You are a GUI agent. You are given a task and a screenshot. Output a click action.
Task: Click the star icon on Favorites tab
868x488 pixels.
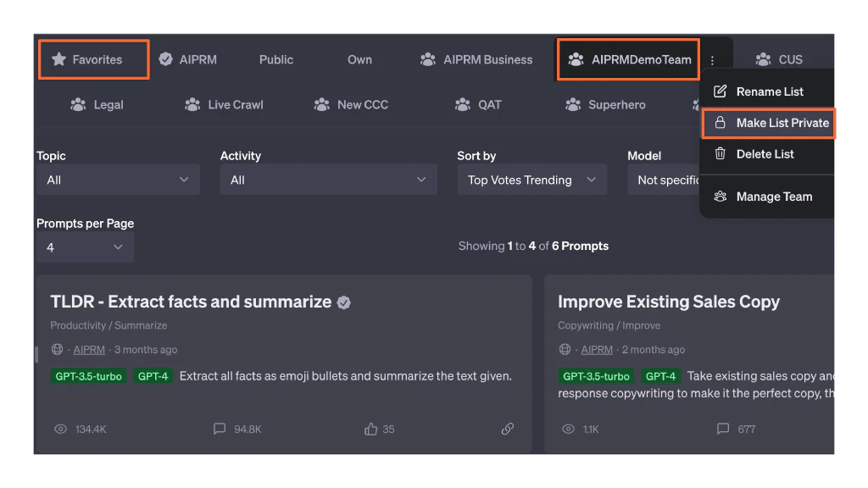[58, 59]
